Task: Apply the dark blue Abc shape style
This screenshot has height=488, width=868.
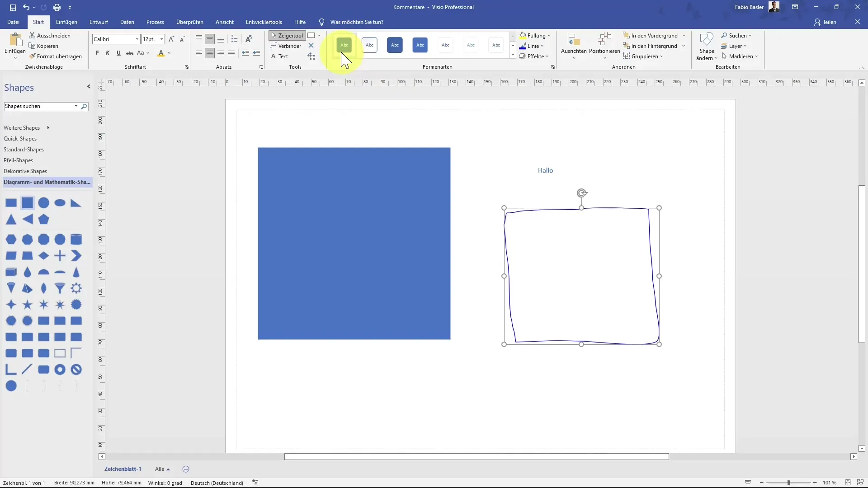Action: (395, 45)
